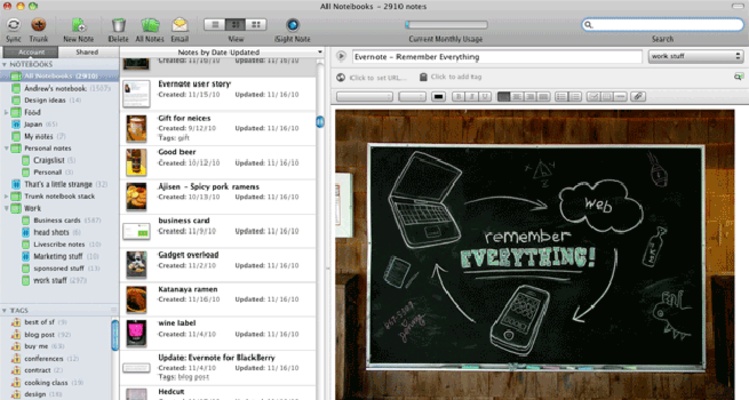
Task: Create a note with New Note
Action: click(x=78, y=25)
